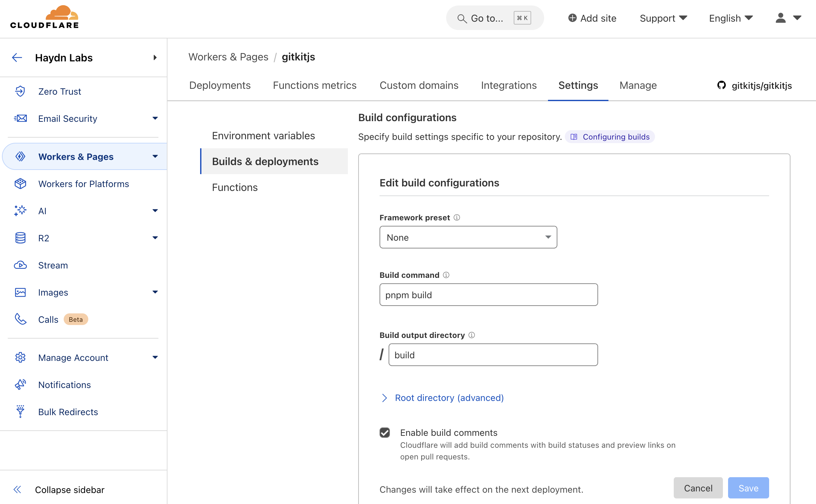Click the Framework preset info icon

[x=457, y=217]
